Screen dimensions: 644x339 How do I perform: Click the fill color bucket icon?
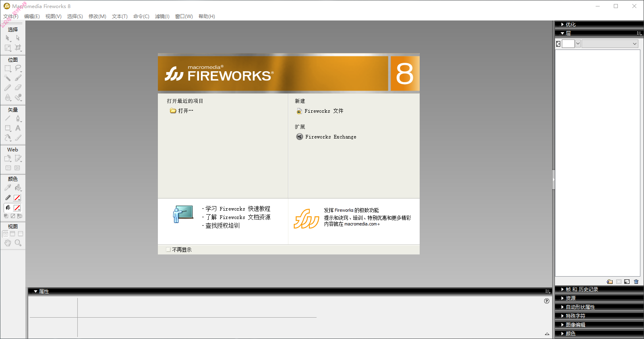click(x=8, y=208)
